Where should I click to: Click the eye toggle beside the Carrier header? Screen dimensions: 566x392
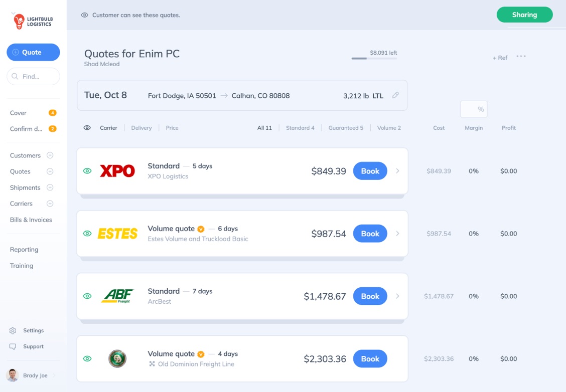coord(87,128)
